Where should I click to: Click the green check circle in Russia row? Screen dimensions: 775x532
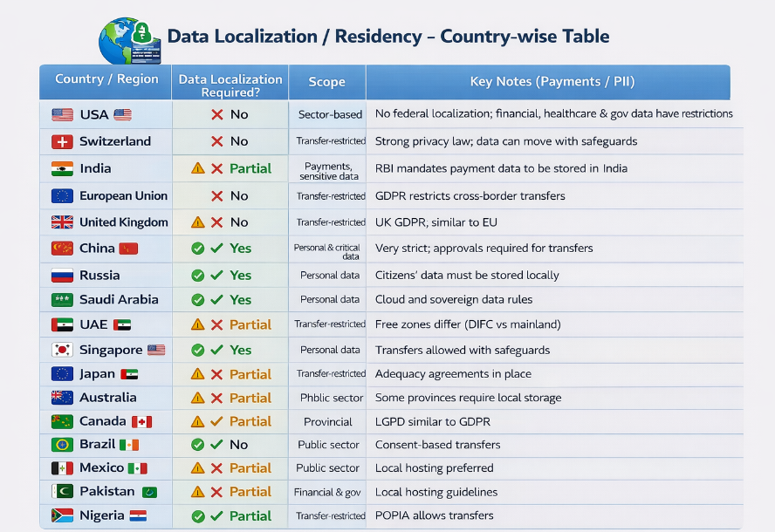point(198,276)
